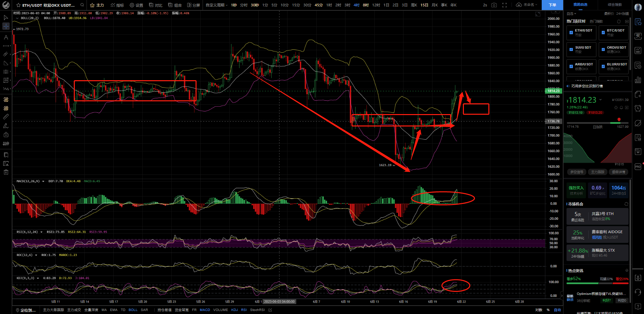
Task: Toggle the VOLUME indicator in bottom bar
Action: (220, 310)
